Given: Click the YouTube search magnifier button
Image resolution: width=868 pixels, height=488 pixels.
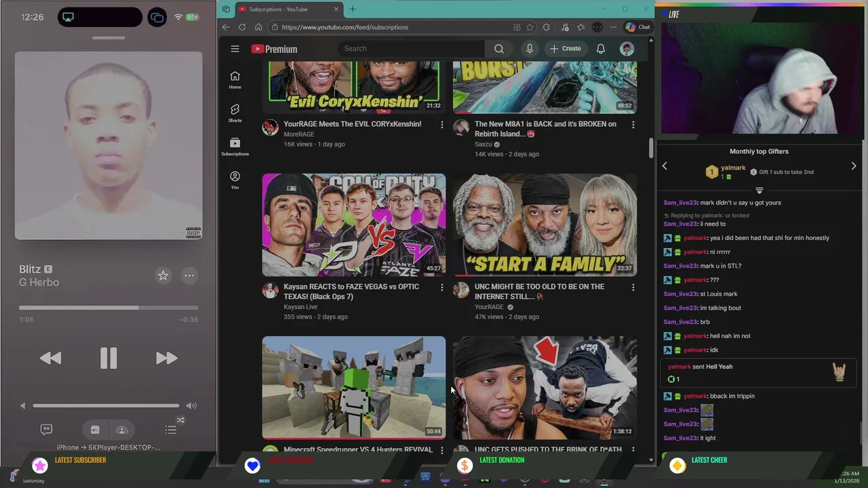Looking at the screenshot, I should 499,49.
